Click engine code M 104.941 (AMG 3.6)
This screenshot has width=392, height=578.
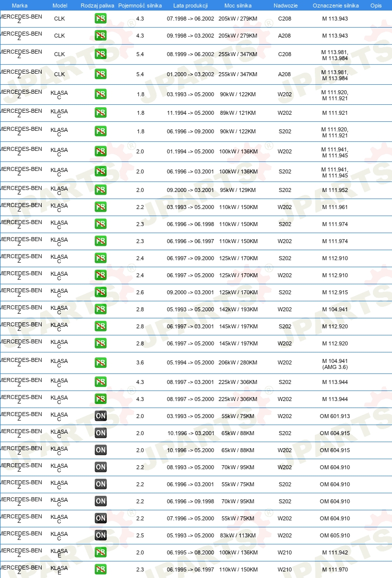click(335, 364)
